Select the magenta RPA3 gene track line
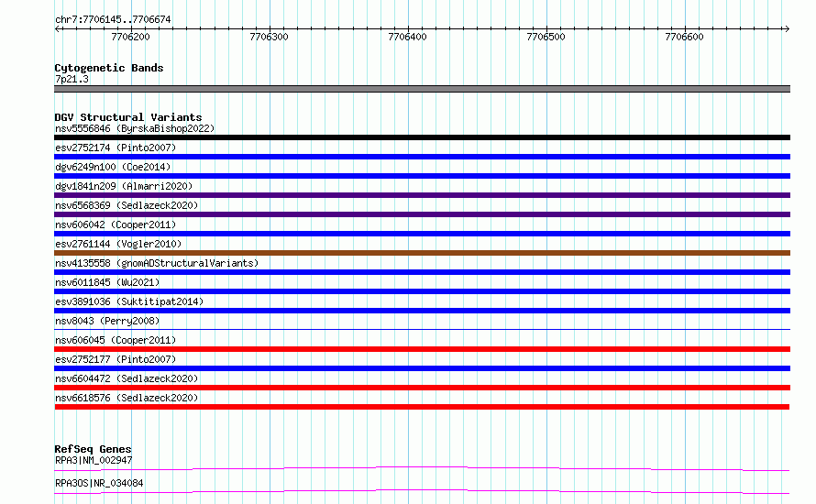816x504 pixels. tap(422, 468)
